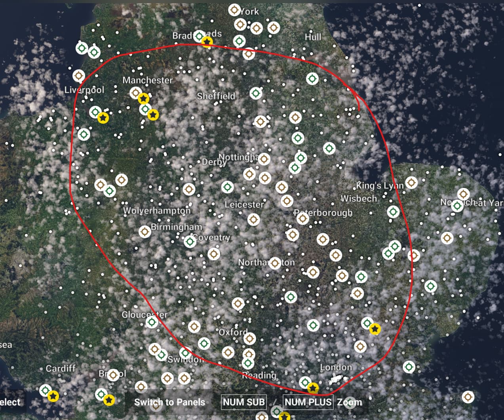Click the Zoom label in bottom bar

click(x=349, y=402)
